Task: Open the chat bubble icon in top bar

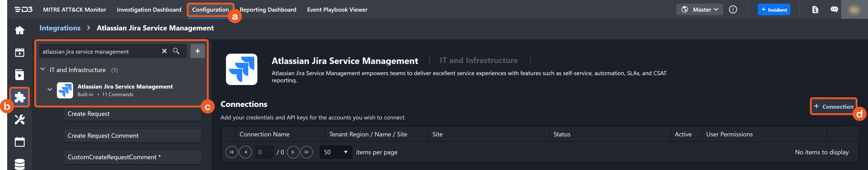Action: 834,9
